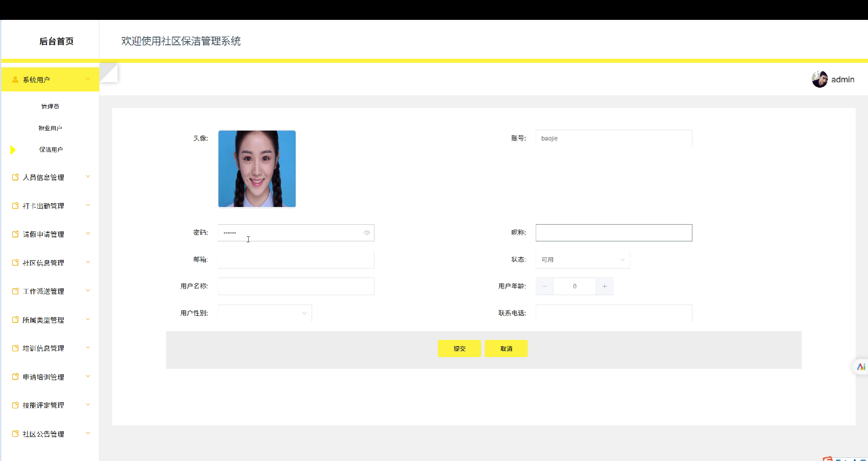The image size is (868, 461).
Task: Expand the 培训信息管理 chevron
Action: tap(88, 348)
